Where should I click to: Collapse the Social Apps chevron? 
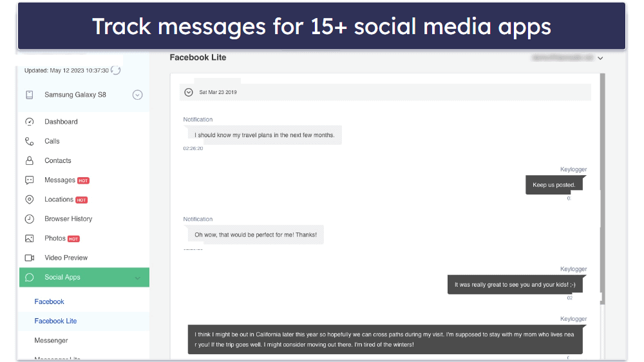(138, 278)
